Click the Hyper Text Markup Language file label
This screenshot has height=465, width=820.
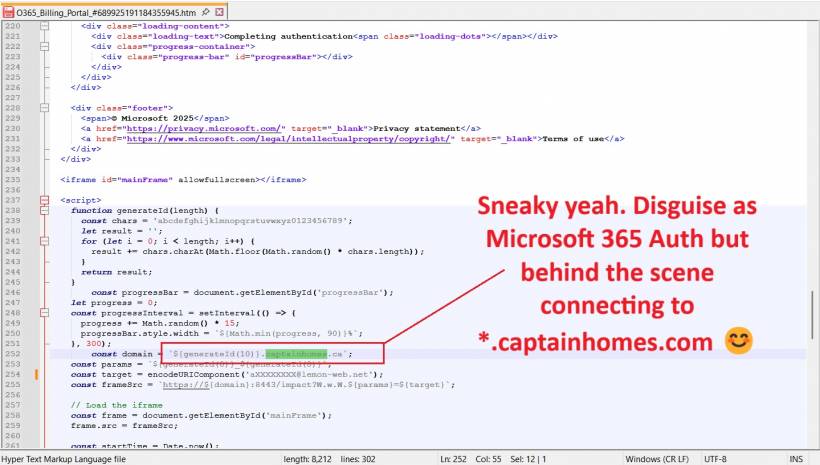(63, 457)
